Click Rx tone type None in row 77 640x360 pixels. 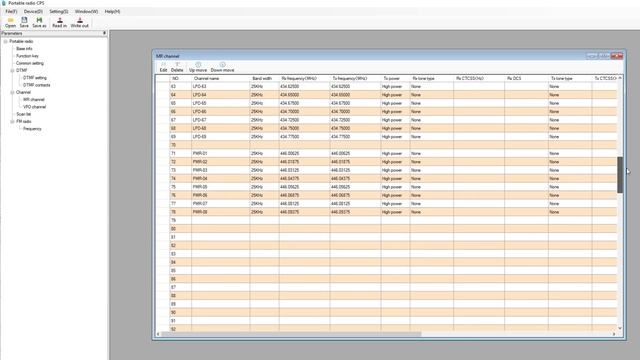point(431,204)
